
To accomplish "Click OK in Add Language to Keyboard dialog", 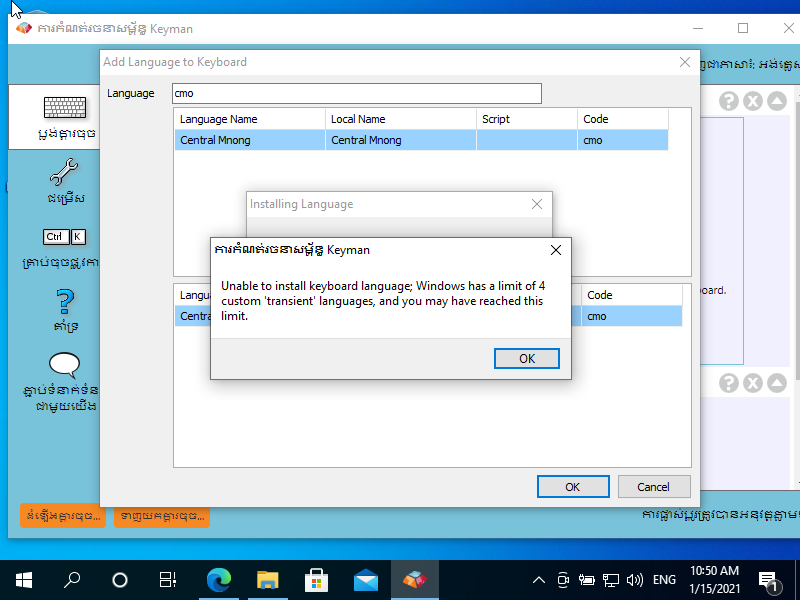I will tap(573, 487).
